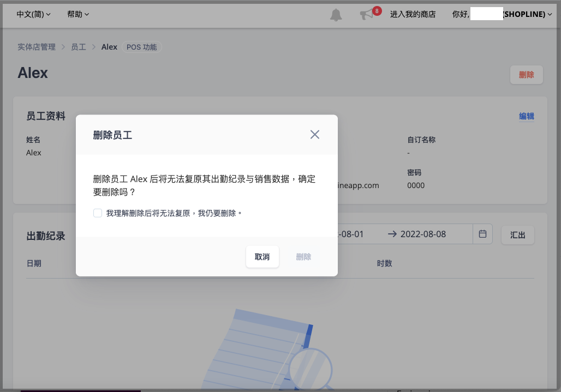Click the red 删除 button at top right
The height and width of the screenshot is (392, 561).
[x=526, y=75]
